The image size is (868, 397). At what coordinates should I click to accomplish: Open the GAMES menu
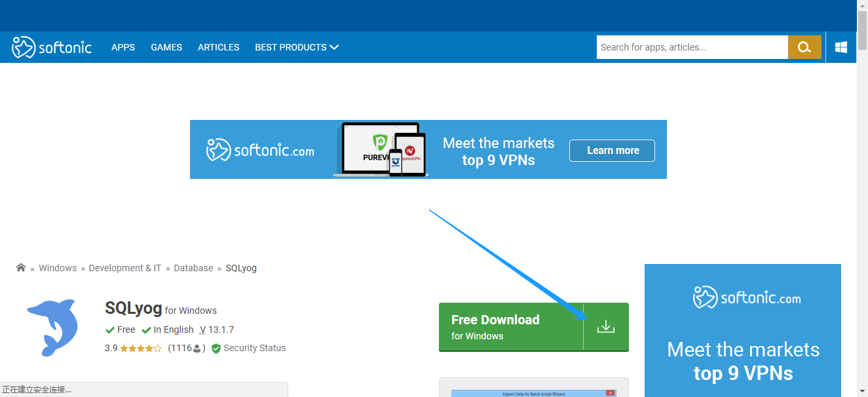166,47
